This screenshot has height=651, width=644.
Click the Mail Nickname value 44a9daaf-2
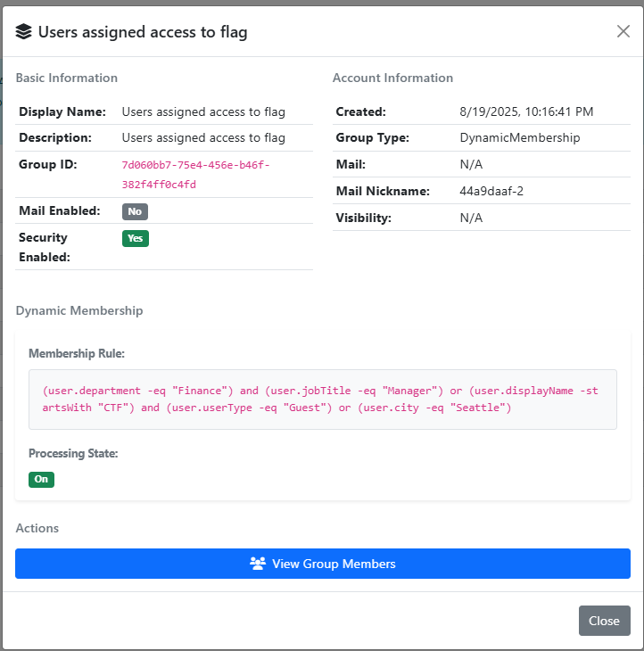point(491,191)
